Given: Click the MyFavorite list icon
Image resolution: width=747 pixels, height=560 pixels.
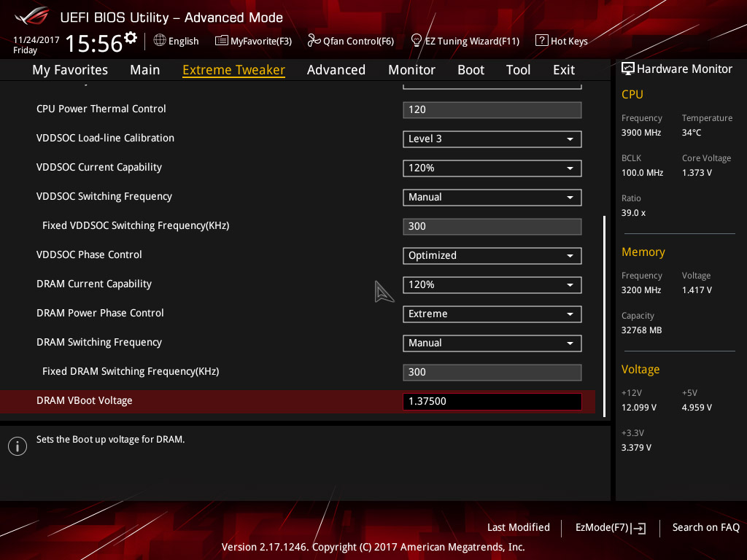Looking at the screenshot, I should (222, 41).
